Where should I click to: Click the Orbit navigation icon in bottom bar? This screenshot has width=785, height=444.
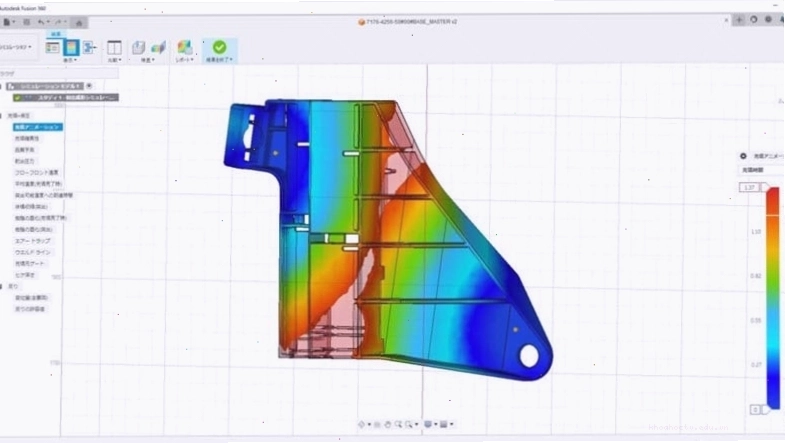click(362, 424)
